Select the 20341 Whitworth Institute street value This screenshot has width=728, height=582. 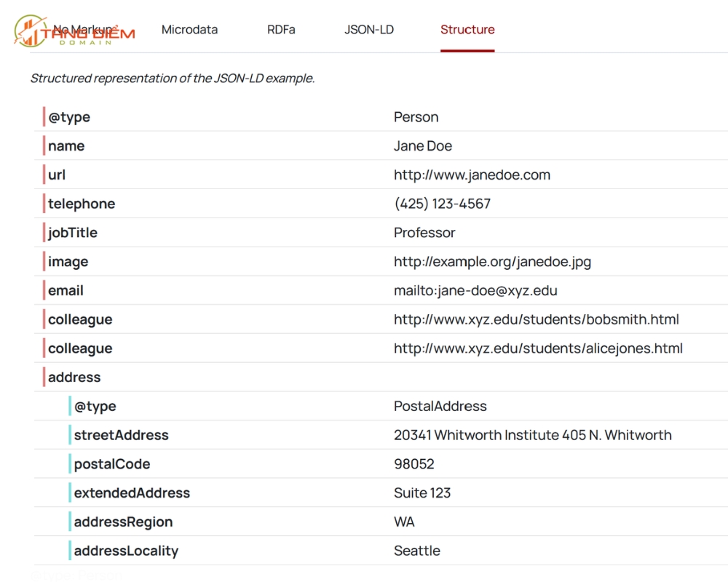point(533,435)
